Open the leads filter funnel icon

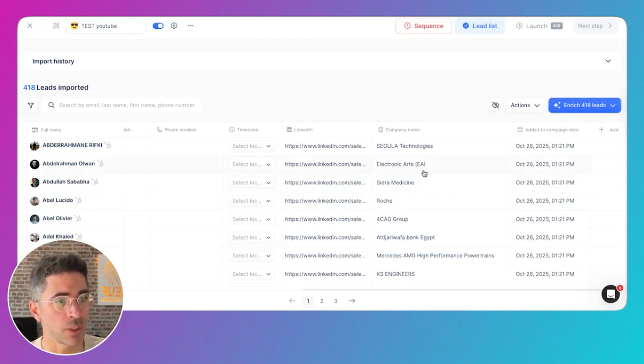point(31,105)
